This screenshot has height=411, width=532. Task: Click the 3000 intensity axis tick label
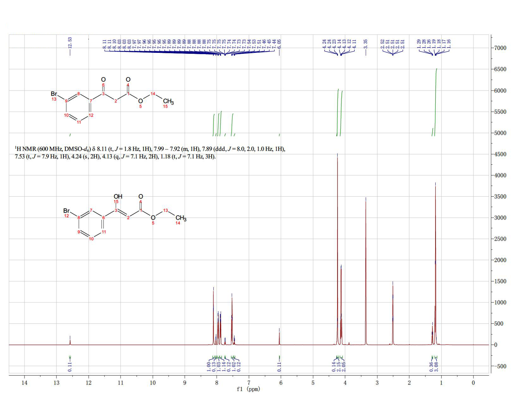tap(500, 218)
